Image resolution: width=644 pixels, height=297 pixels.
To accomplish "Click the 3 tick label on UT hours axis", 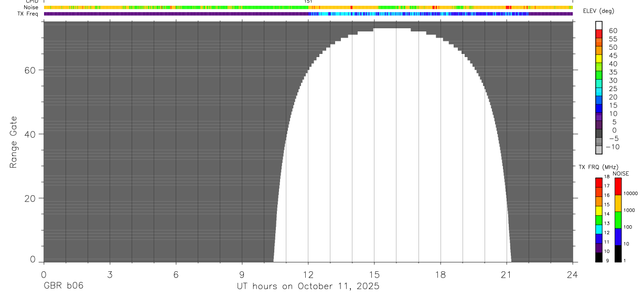I will [x=110, y=274].
